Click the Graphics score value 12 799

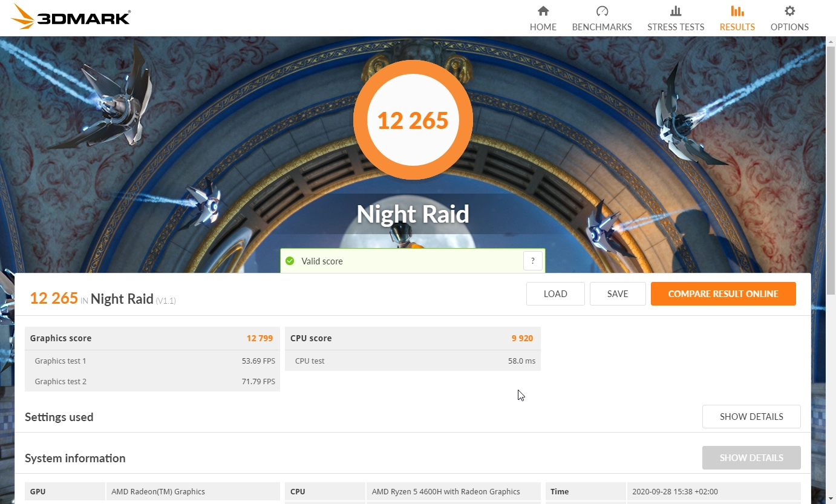tap(260, 338)
